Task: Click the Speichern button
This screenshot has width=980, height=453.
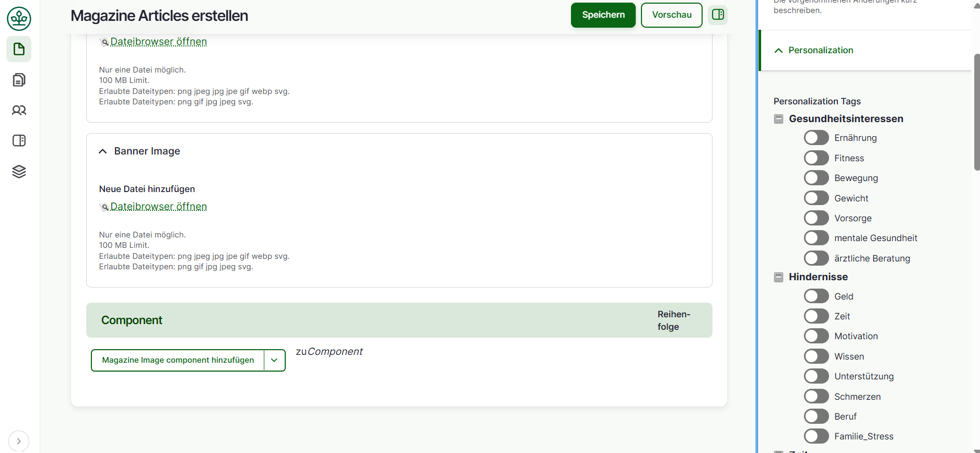Action: pyautogui.click(x=603, y=15)
